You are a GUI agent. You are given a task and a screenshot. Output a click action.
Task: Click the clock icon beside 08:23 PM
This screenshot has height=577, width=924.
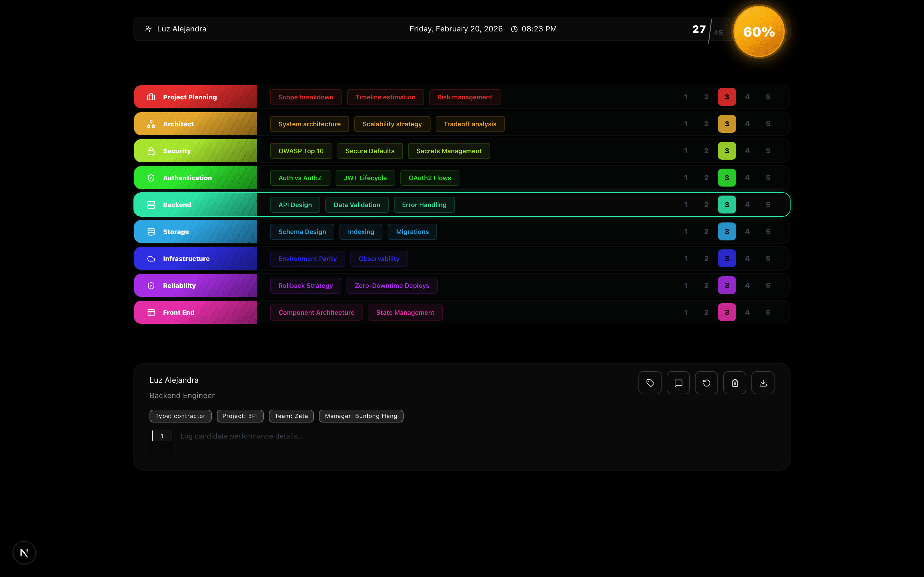coord(514,29)
